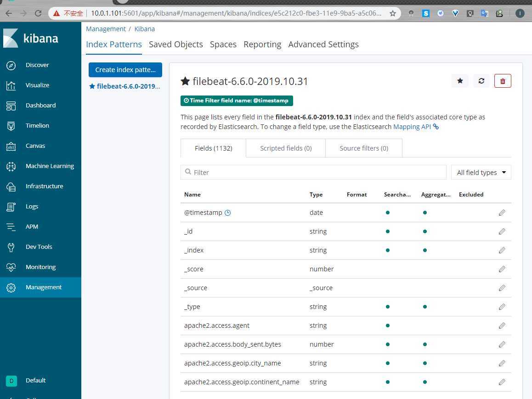
Task: Edit apache2.access.geoip.continent_name field
Action: pos(502,382)
